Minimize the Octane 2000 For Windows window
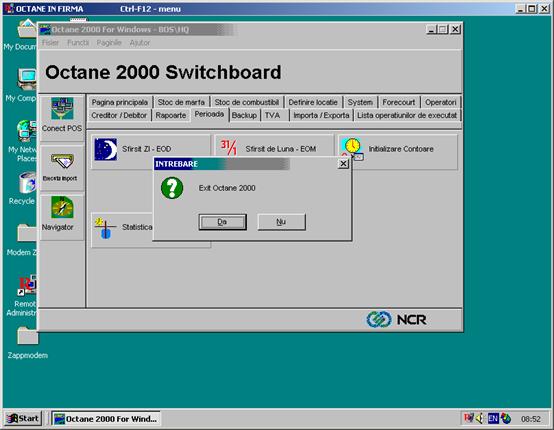The width and height of the screenshot is (554, 430). click(x=431, y=30)
